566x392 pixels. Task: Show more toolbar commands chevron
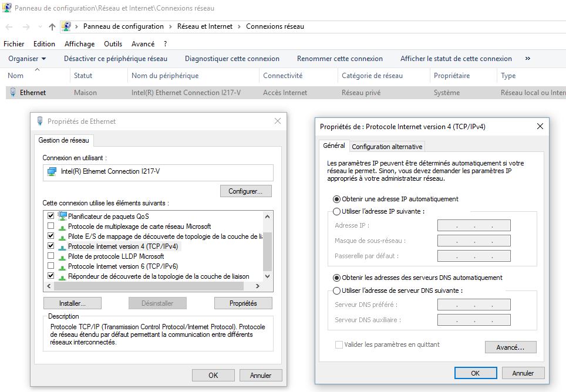tap(527, 59)
